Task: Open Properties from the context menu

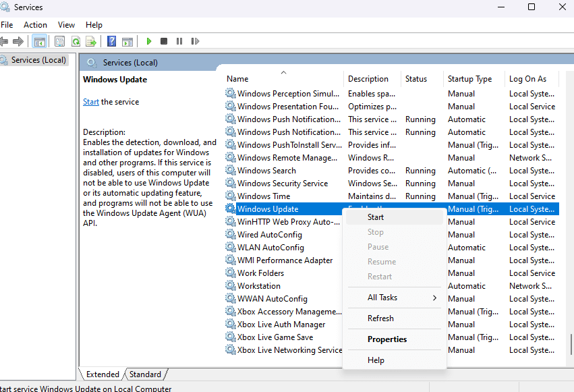Action: (x=386, y=339)
